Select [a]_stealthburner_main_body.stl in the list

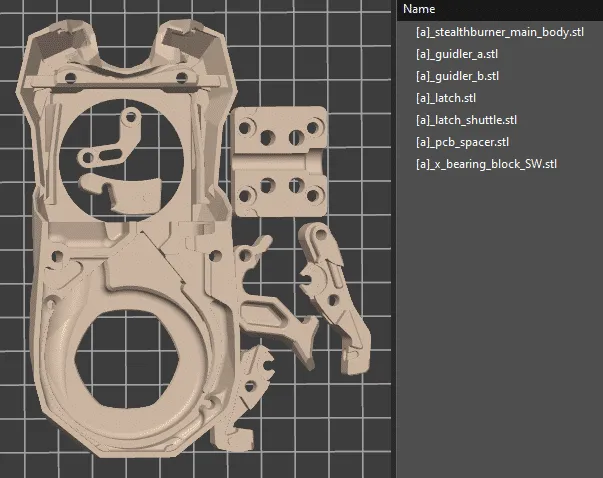pos(499,32)
